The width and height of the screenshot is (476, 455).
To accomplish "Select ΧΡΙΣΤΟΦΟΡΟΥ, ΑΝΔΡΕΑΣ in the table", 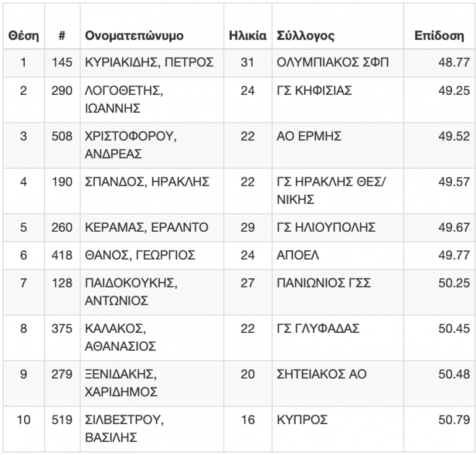I will (131, 145).
